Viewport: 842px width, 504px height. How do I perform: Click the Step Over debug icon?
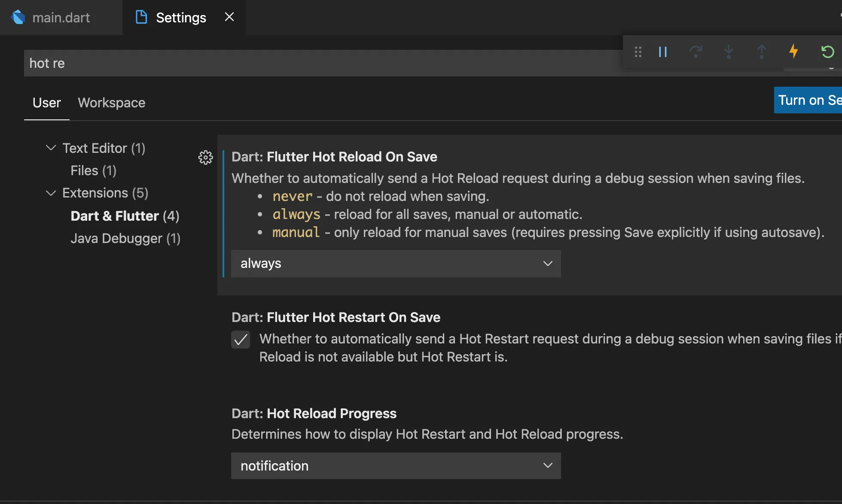coord(696,52)
